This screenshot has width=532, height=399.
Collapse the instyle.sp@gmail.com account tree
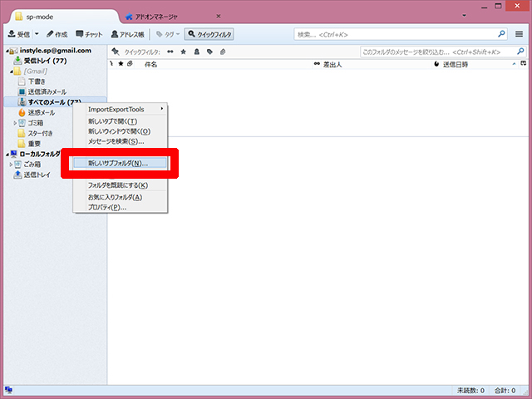7,51
